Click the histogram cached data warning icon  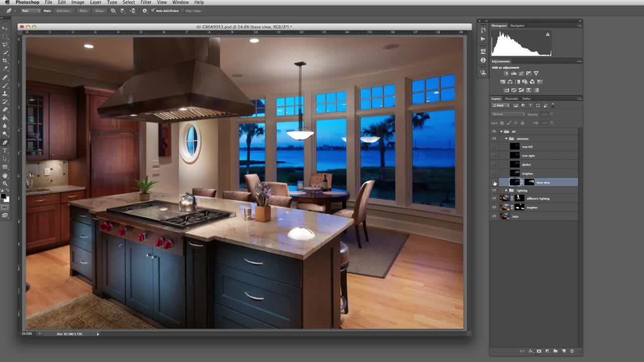[x=547, y=35]
